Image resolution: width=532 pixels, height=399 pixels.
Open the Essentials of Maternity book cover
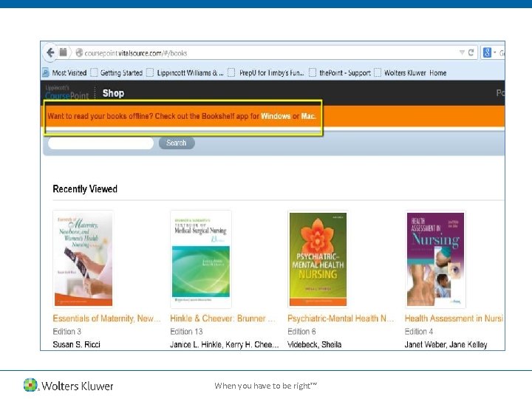click(x=83, y=259)
